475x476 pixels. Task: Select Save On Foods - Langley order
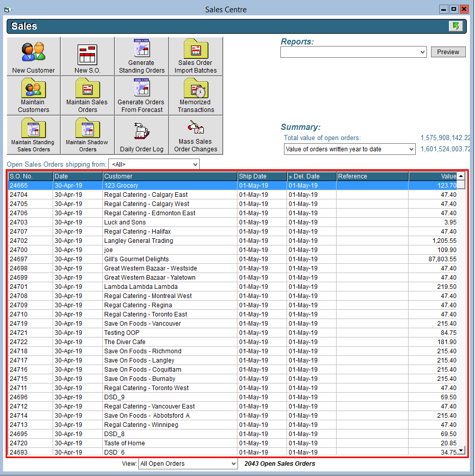coord(232,360)
